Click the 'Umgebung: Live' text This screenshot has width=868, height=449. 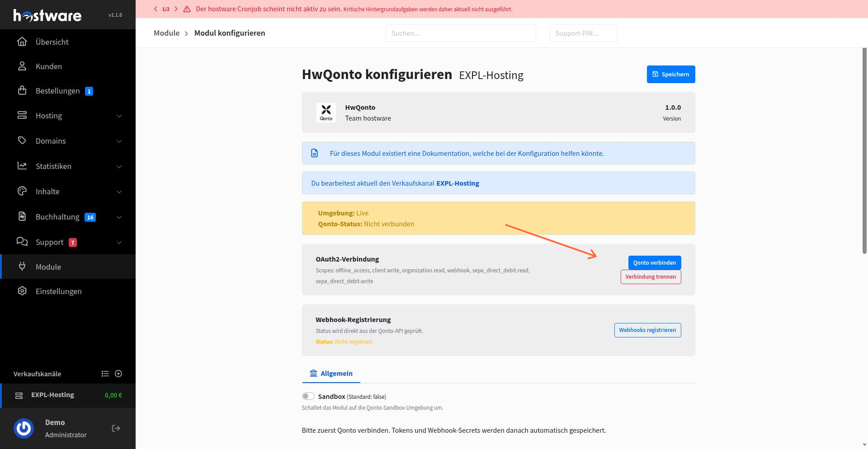pyautogui.click(x=343, y=213)
